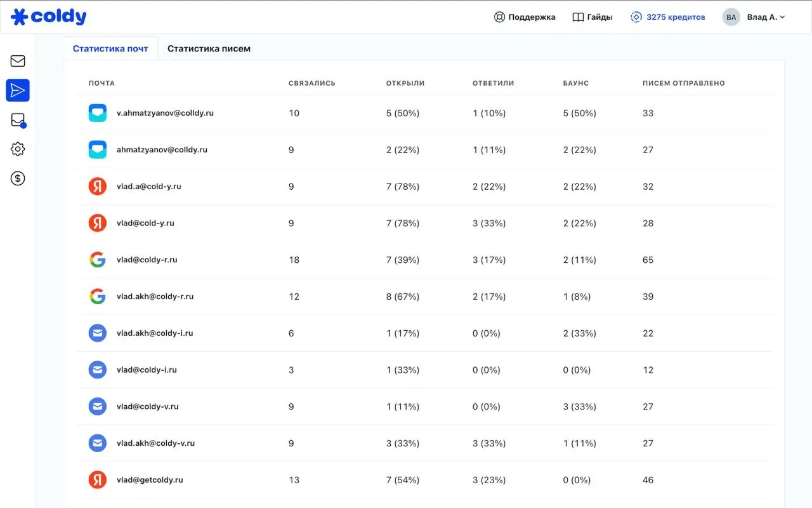The height and width of the screenshot is (508, 812).
Task: Click the BA user avatar
Action: (731, 17)
